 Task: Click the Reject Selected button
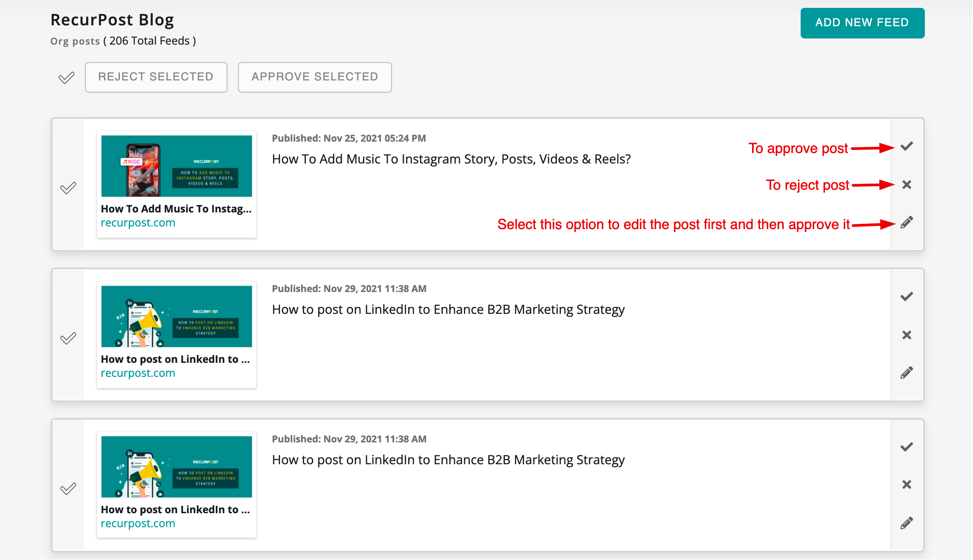click(156, 77)
